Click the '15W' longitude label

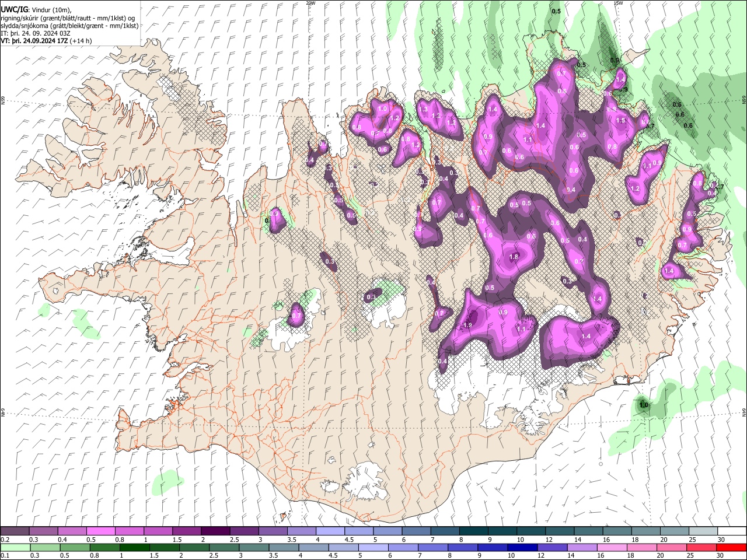point(618,3)
